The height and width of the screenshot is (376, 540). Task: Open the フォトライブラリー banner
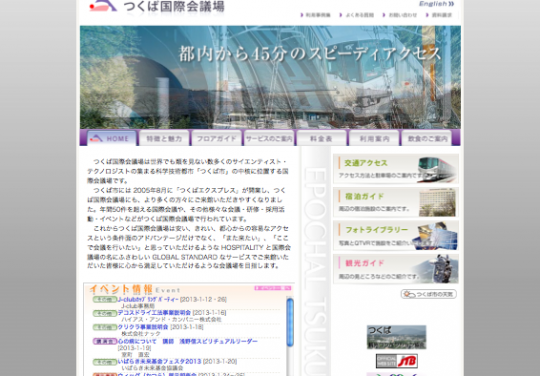pyautogui.click(x=396, y=236)
